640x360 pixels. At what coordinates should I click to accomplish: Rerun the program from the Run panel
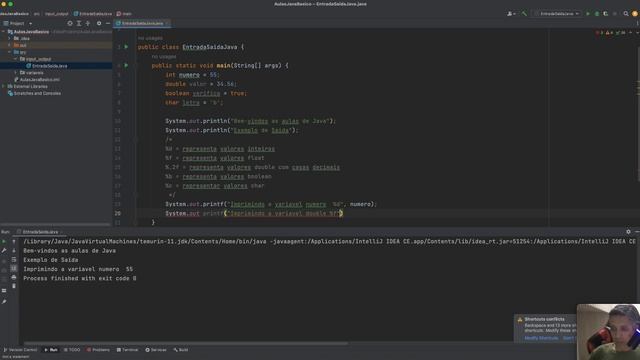pos(4,242)
